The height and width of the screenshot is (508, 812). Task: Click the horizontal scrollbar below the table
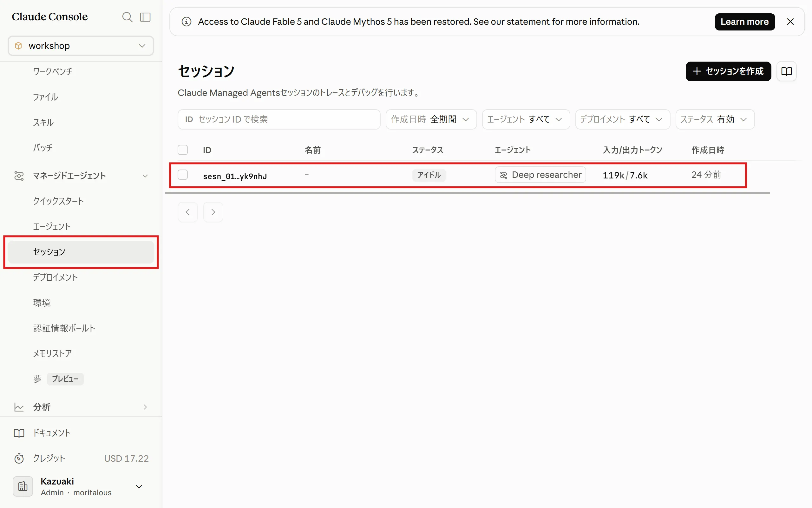pos(468,193)
